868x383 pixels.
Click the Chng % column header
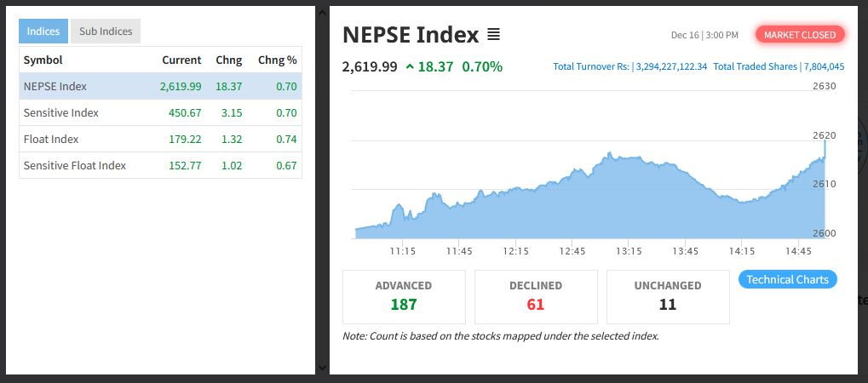pos(277,60)
